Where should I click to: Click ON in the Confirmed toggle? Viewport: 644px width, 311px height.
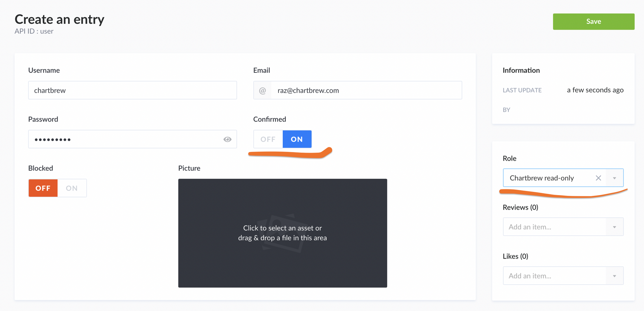[x=297, y=139]
